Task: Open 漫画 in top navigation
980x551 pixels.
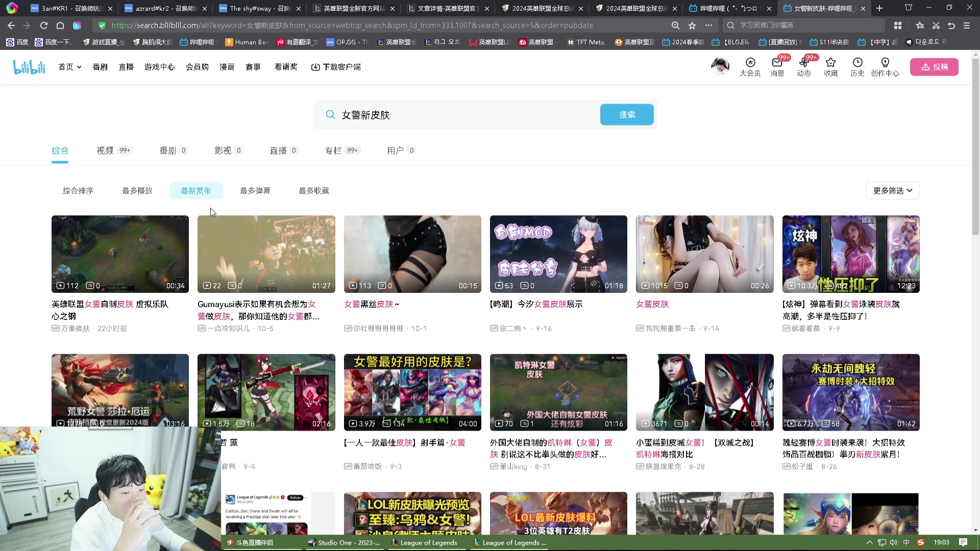Action: coord(227,67)
